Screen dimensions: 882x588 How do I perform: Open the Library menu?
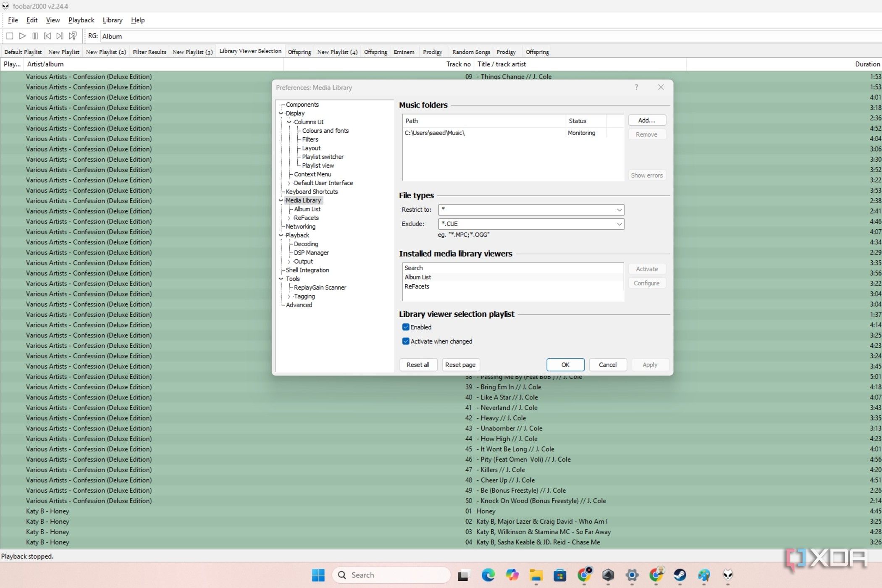click(113, 20)
